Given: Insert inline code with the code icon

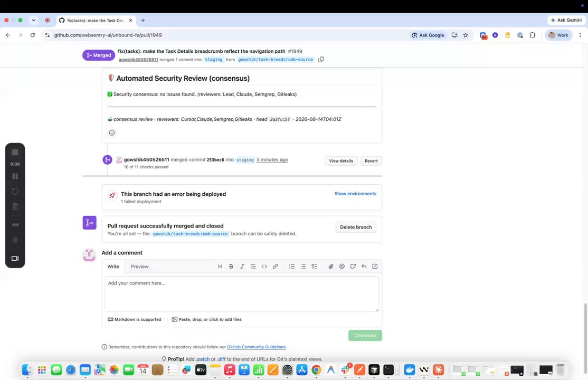Looking at the screenshot, I should (264, 267).
